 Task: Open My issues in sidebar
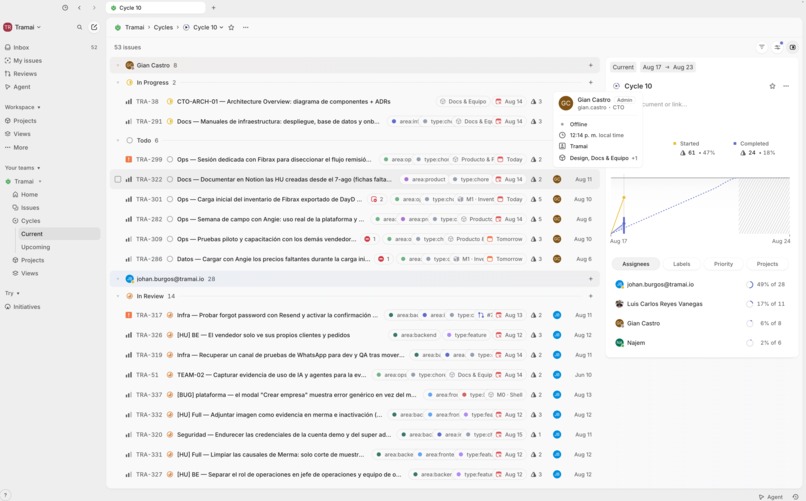coord(51,61)
